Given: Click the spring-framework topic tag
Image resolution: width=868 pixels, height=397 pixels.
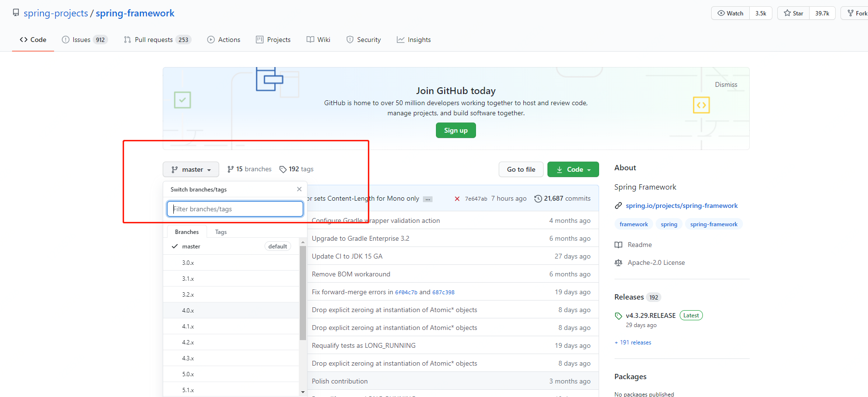Looking at the screenshot, I should [x=714, y=224].
